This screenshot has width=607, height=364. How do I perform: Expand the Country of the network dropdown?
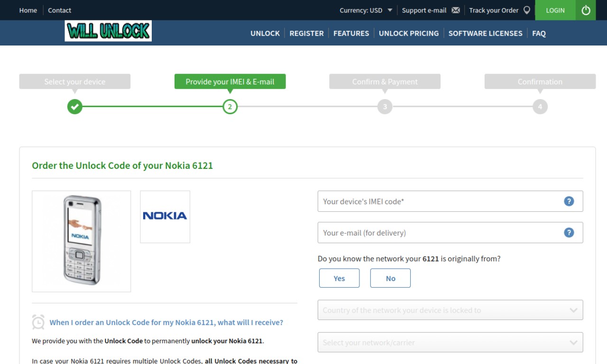(x=450, y=310)
